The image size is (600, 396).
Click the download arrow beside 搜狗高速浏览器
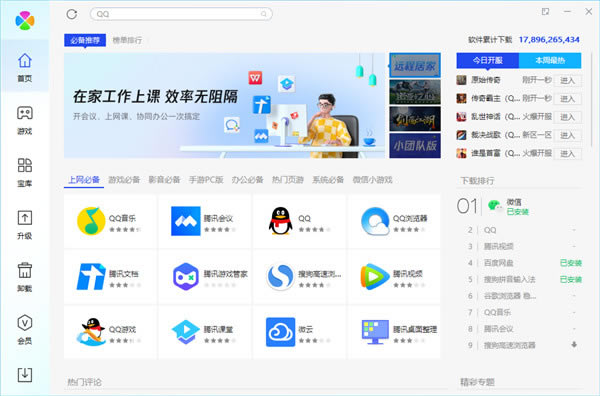574,345
